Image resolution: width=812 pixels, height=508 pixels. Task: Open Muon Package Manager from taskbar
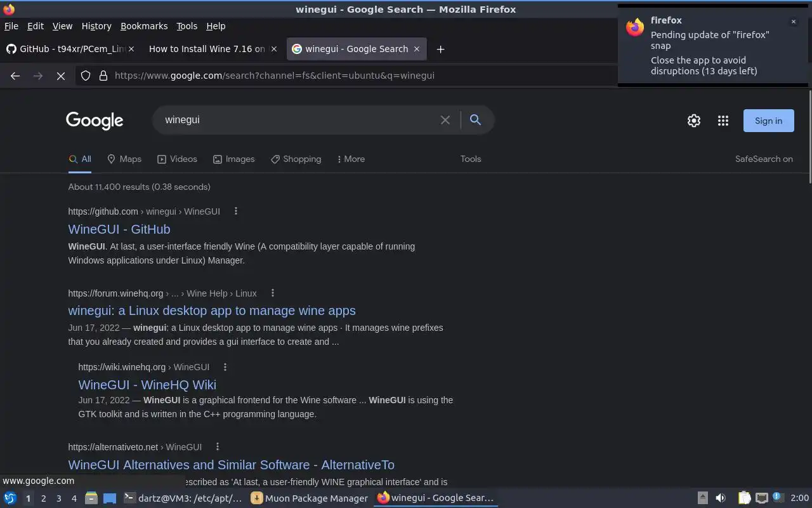tap(310, 498)
